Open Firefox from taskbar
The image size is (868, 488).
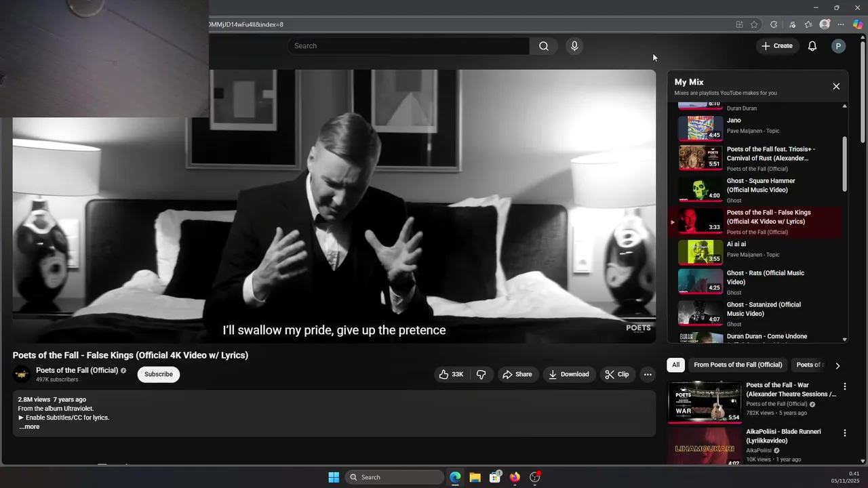click(515, 477)
